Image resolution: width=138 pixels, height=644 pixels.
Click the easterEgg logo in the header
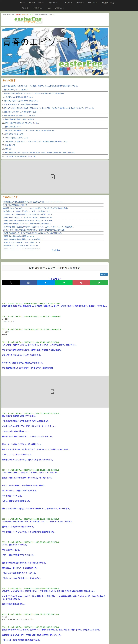[x=28, y=20]
